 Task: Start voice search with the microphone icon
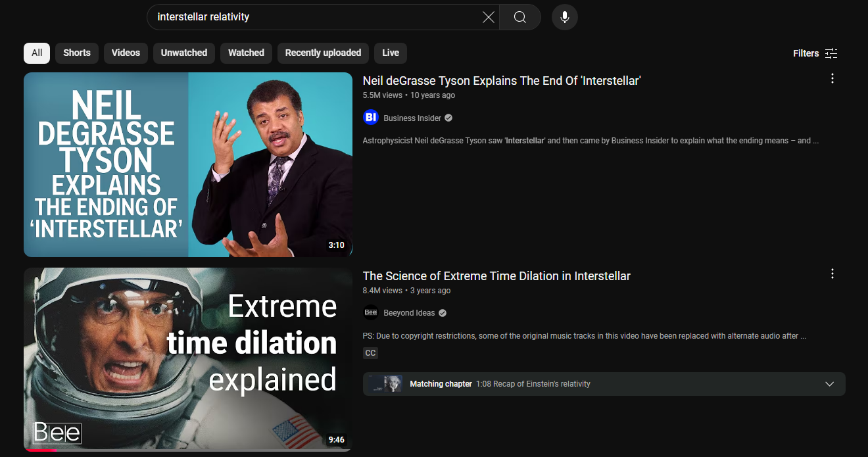point(564,17)
